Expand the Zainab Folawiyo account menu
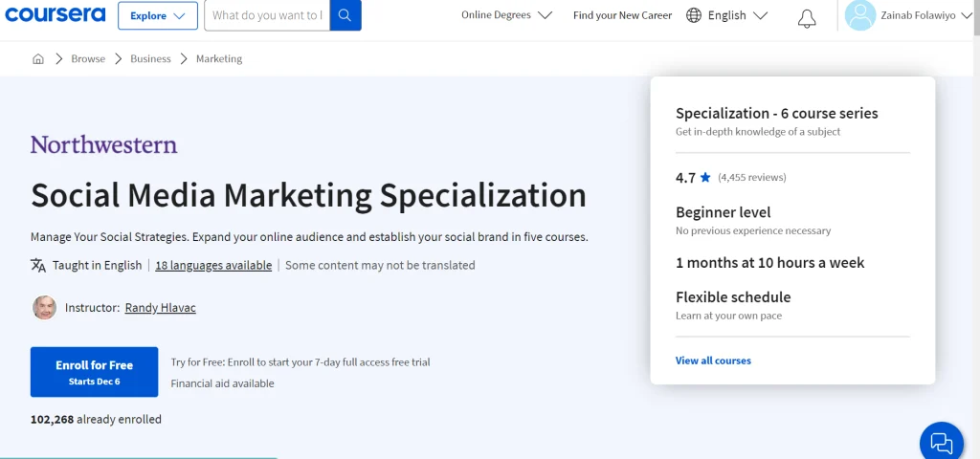 coord(926,15)
